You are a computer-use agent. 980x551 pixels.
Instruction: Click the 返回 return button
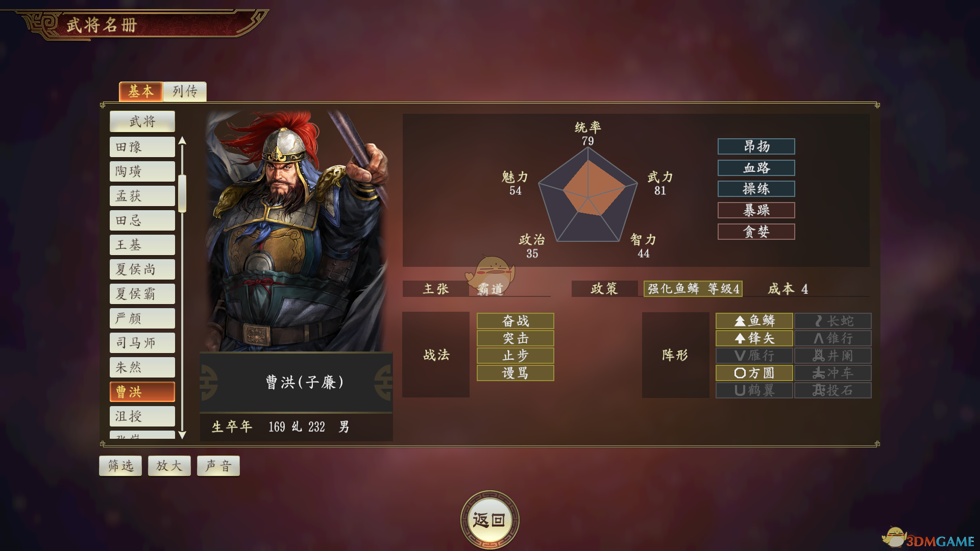pyautogui.click(x=489, y=520)
